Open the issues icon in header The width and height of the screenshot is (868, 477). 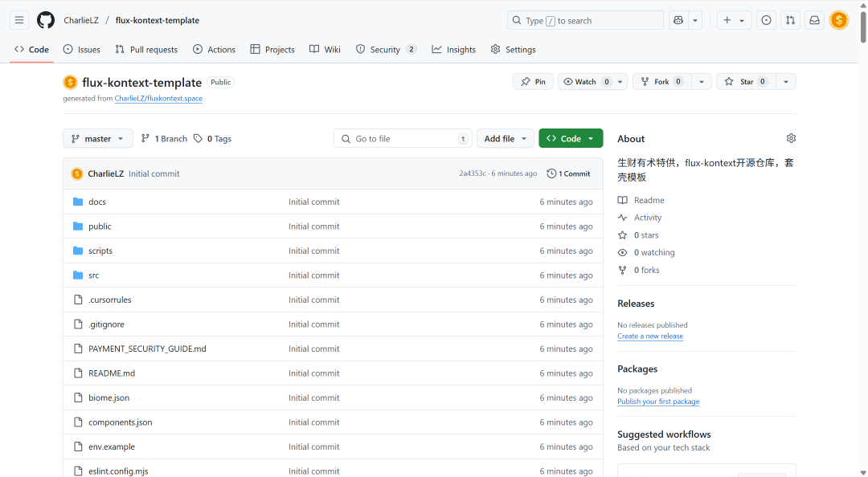point(766,20)
